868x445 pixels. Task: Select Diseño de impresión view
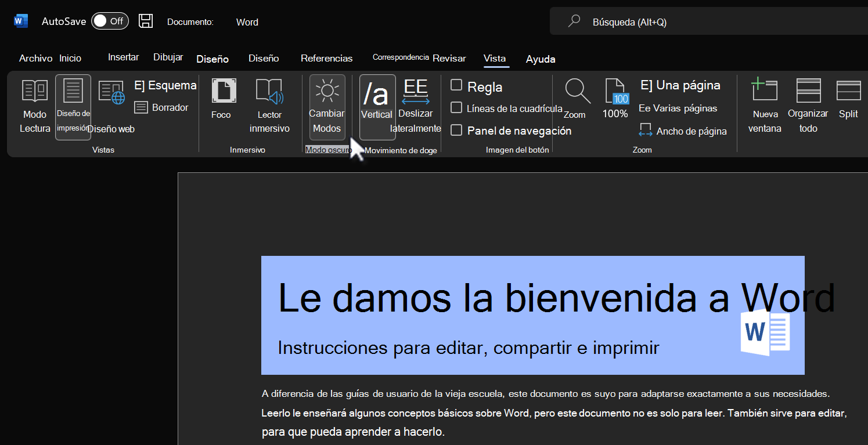(73, 107)
